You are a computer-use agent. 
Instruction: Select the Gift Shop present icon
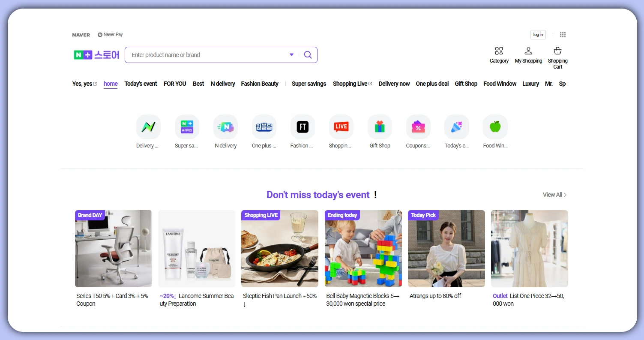(x=380, y=126)
